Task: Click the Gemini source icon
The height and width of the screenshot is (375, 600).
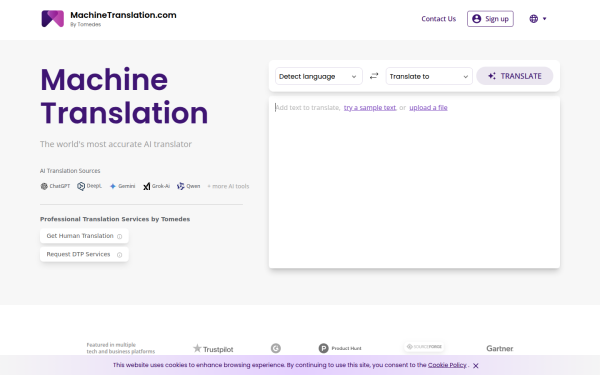Action: tap(113, 186)
